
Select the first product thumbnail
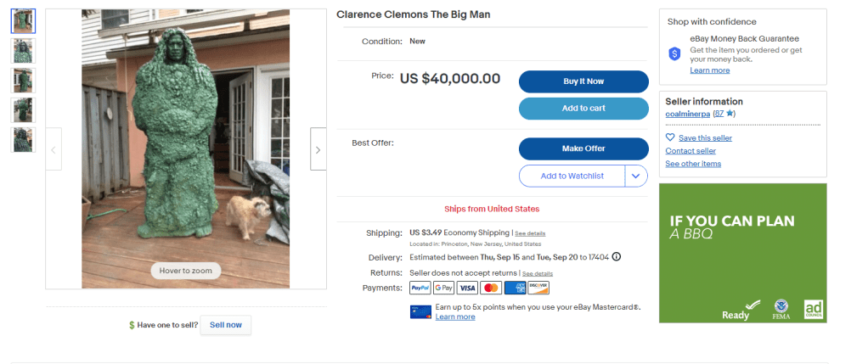coord(23,21)
